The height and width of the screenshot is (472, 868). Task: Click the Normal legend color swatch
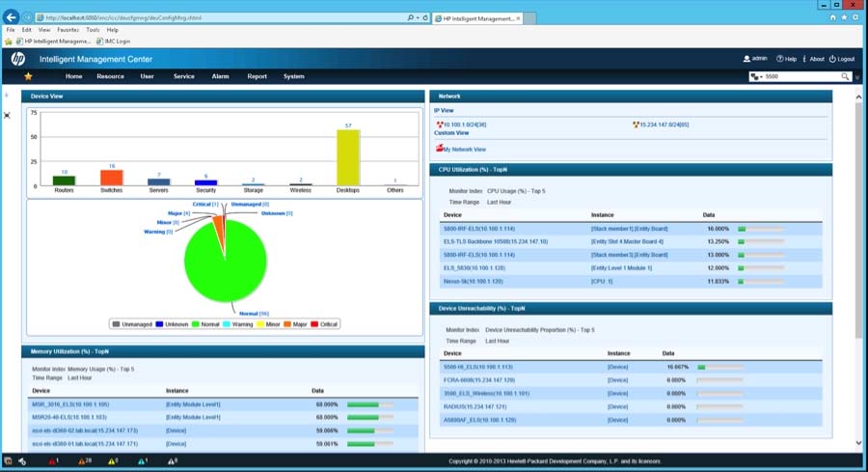click(196, 324)
